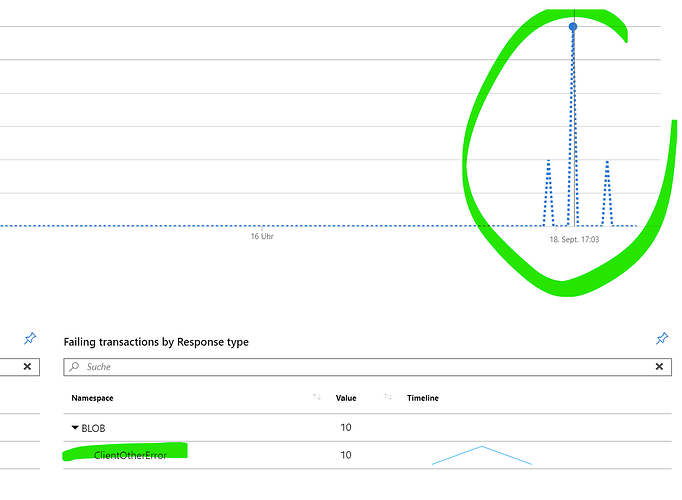Focus the Suche search input field

pos(360,367)
